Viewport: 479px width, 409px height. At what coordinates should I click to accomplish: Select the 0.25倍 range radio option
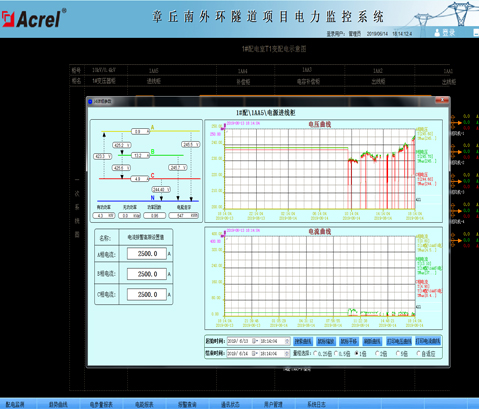click(x=316, y=353)
